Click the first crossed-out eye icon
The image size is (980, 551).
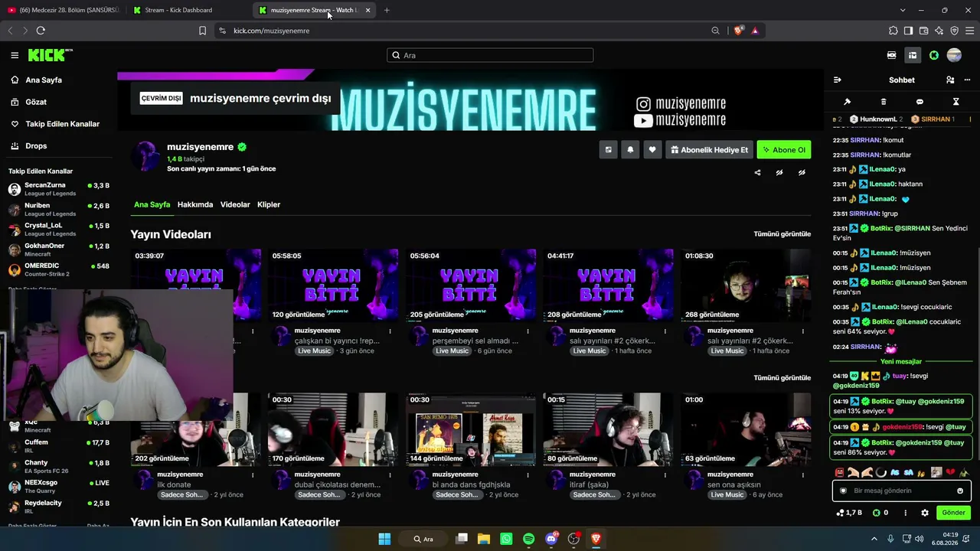click(779, 173)
